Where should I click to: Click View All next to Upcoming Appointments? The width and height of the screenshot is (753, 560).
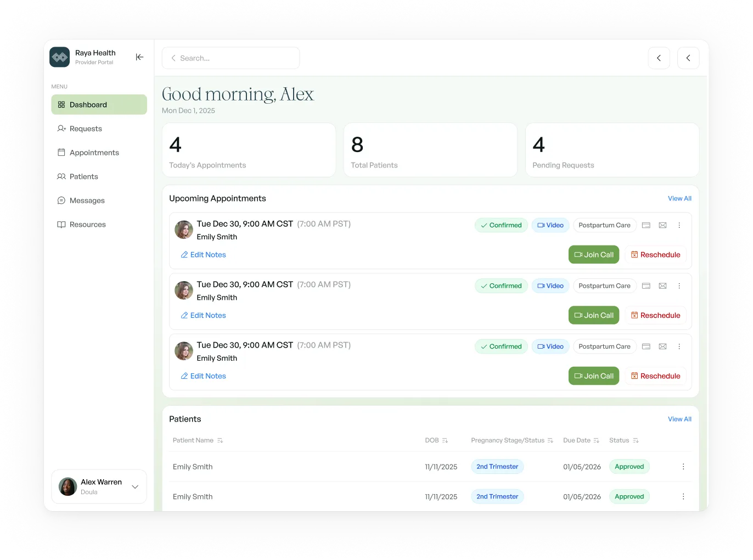point(679,198)
